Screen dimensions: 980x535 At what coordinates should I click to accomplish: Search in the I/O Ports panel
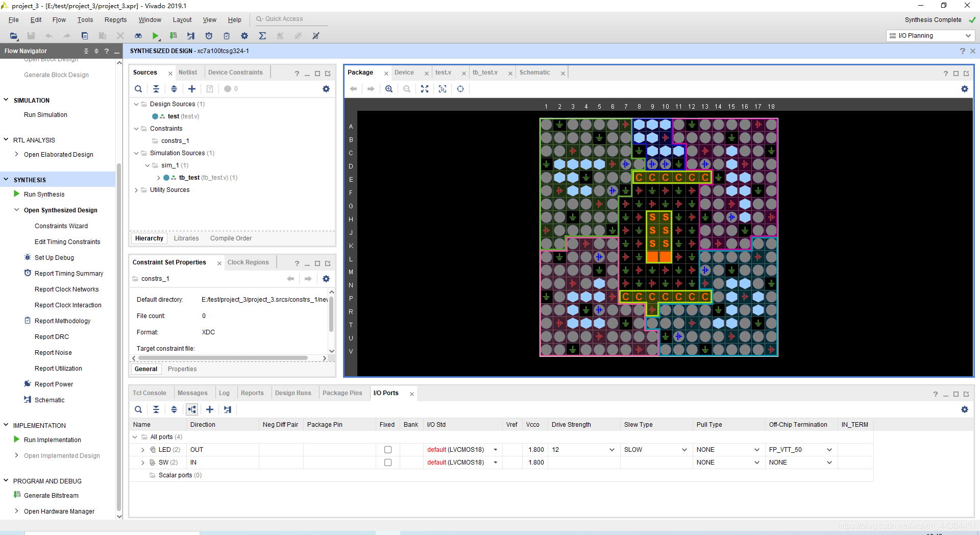point(138,409)
